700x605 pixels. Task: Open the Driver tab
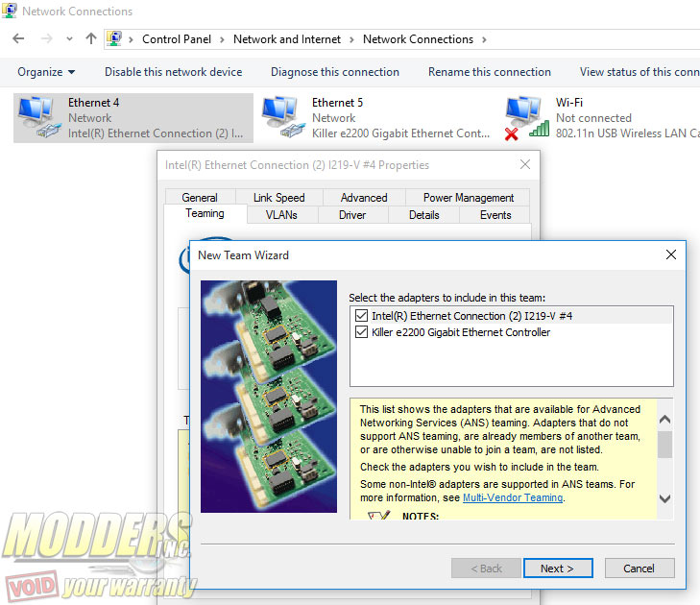352,215
